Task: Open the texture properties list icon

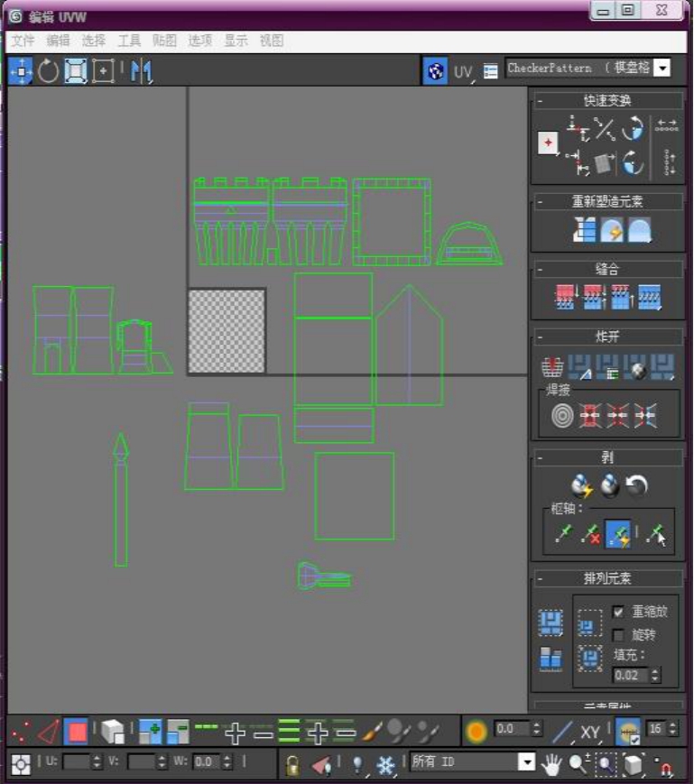Action: [491, 72]
